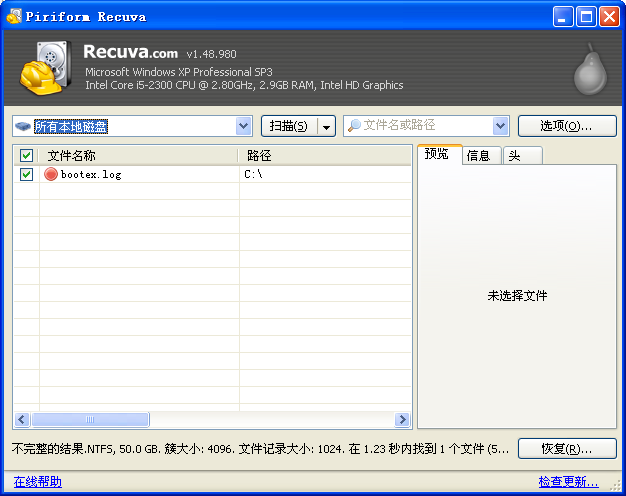Sort by the 文件名称 column header
This screenshot has height=496, width=626.
pos(138,155)
